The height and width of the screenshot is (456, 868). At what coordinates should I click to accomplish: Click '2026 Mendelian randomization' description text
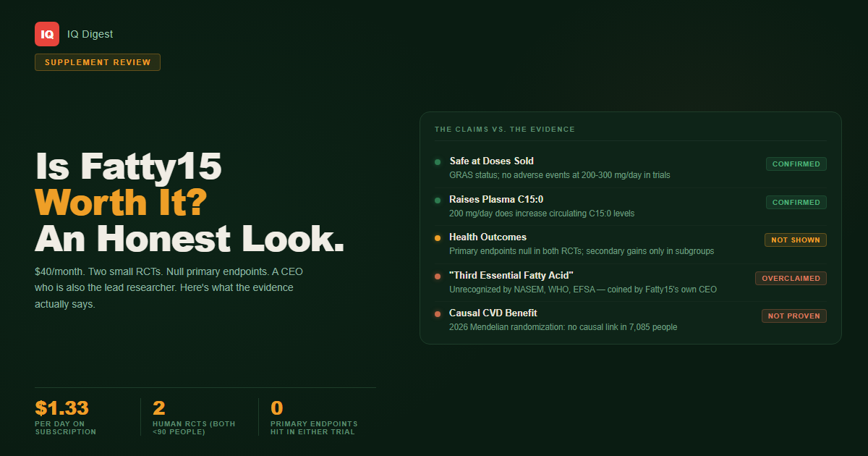click(563, 327)
